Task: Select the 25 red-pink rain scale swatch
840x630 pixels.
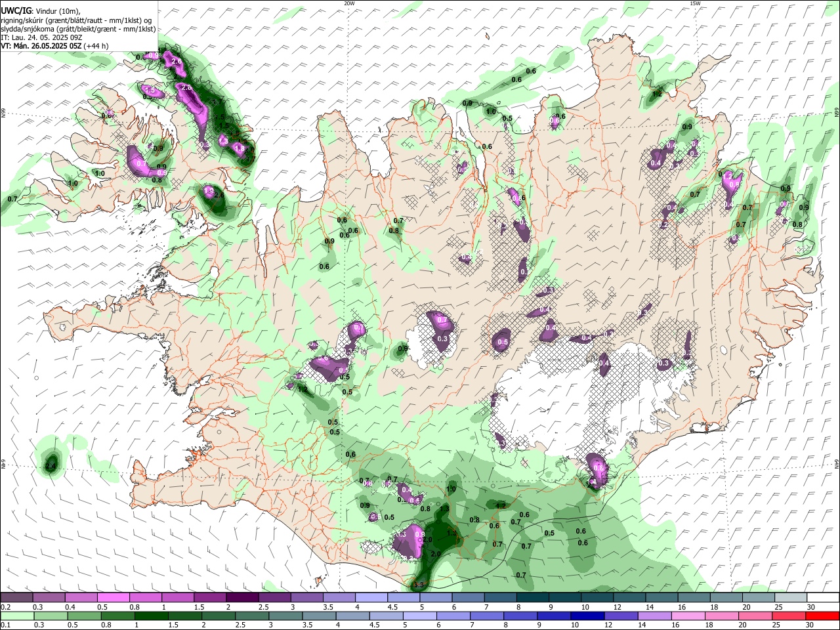Action: (790, 616)
